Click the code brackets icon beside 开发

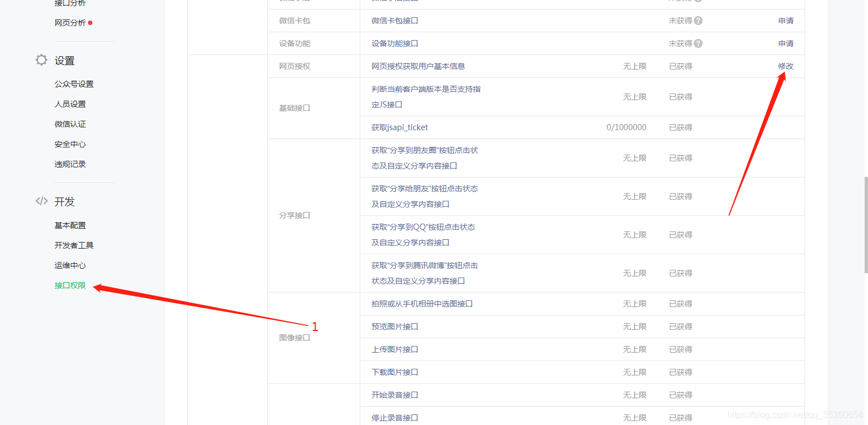42,201
